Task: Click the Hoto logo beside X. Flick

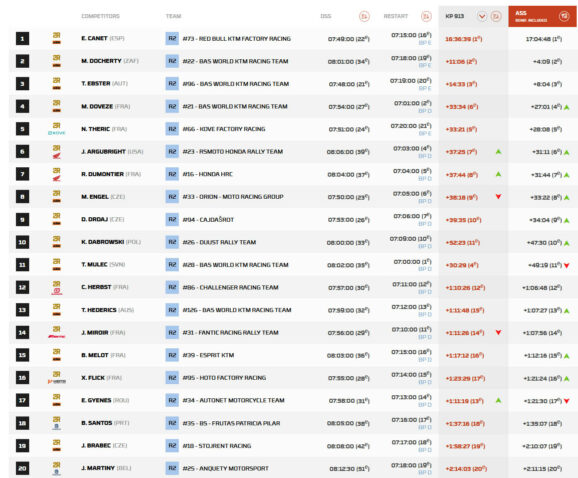Action: tap(56, 382)
